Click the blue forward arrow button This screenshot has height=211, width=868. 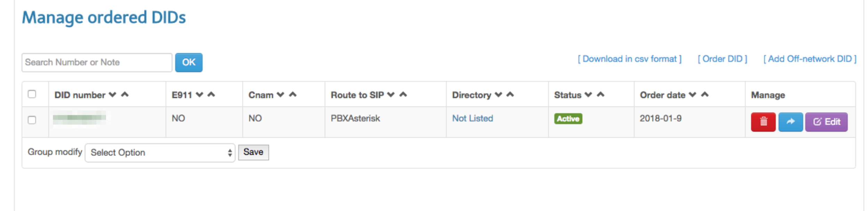click(x=790, y=122)
